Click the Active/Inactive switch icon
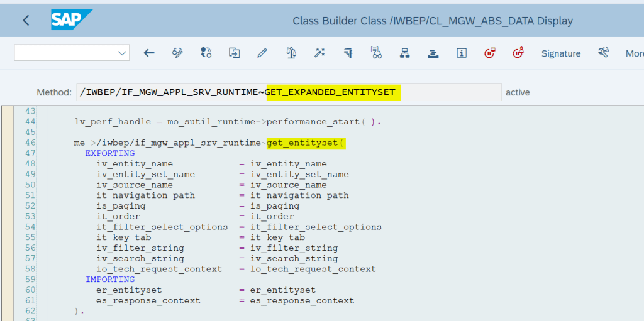 click(x=206, y=53)
